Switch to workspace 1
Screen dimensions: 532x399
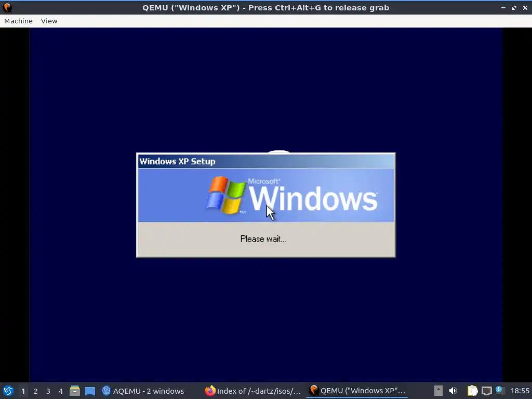pyautogui.click(x=23, y=391)
